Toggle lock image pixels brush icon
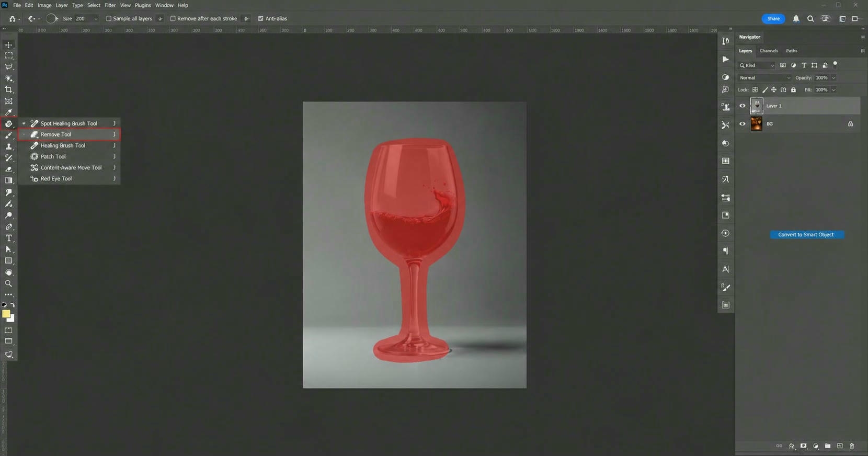868x456 pixels. tap(764, 90)
